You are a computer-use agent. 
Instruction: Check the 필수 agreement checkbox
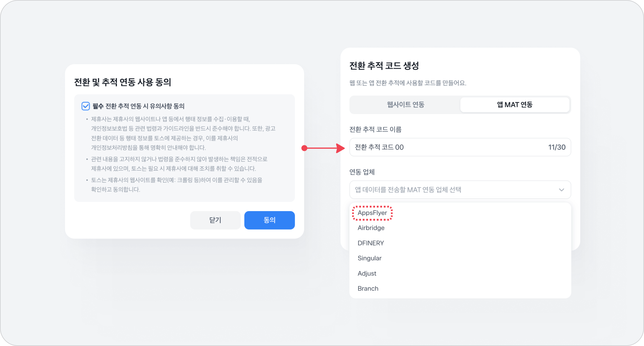tap(86, 106)
